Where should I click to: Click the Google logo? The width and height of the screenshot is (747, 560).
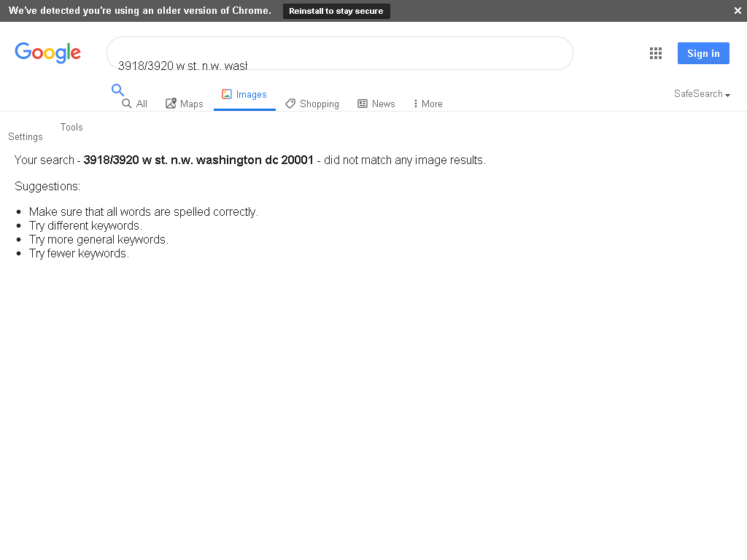tap(47, 52)
